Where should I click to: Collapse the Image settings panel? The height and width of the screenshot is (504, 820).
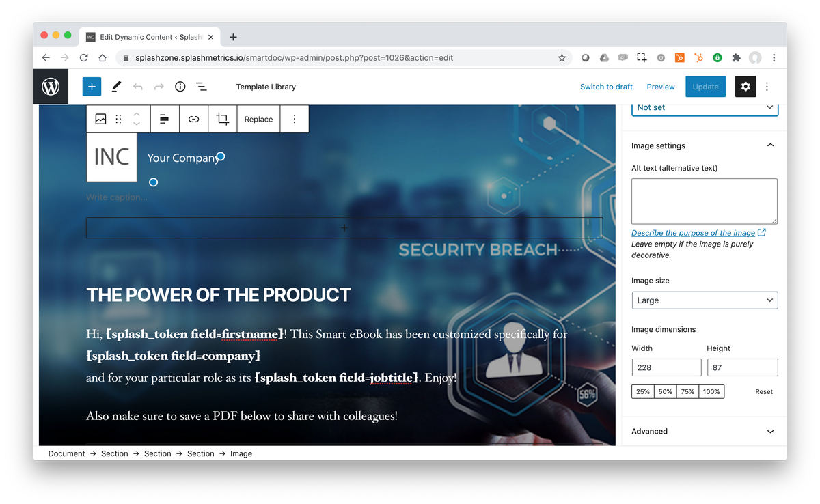click(770, 145)
